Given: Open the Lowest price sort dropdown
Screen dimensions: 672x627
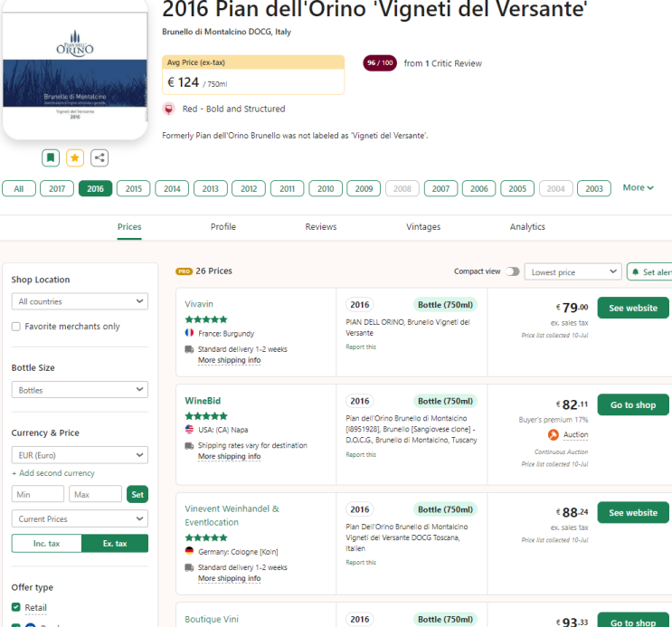Looking at the screenshot, I should tap(573, 271).
